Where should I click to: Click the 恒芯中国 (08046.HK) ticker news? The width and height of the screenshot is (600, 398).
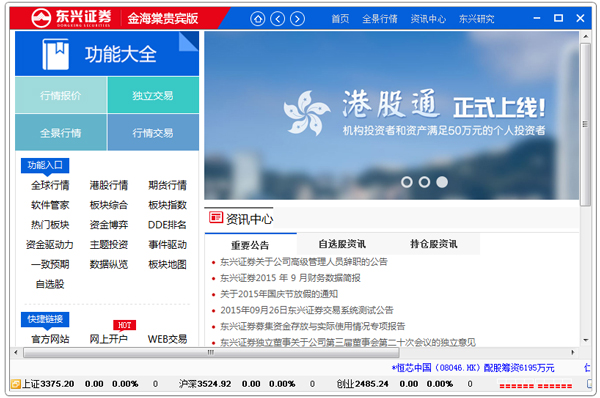473,368
